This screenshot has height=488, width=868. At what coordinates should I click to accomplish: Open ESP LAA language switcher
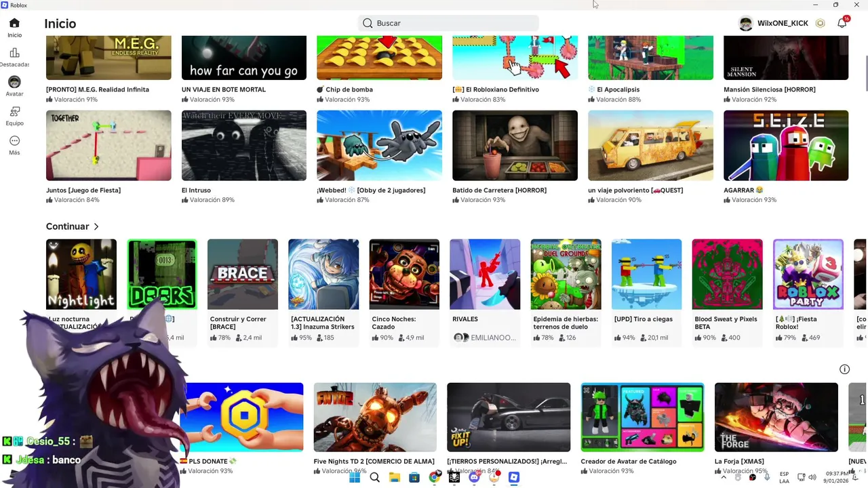[x=784, y=477]
